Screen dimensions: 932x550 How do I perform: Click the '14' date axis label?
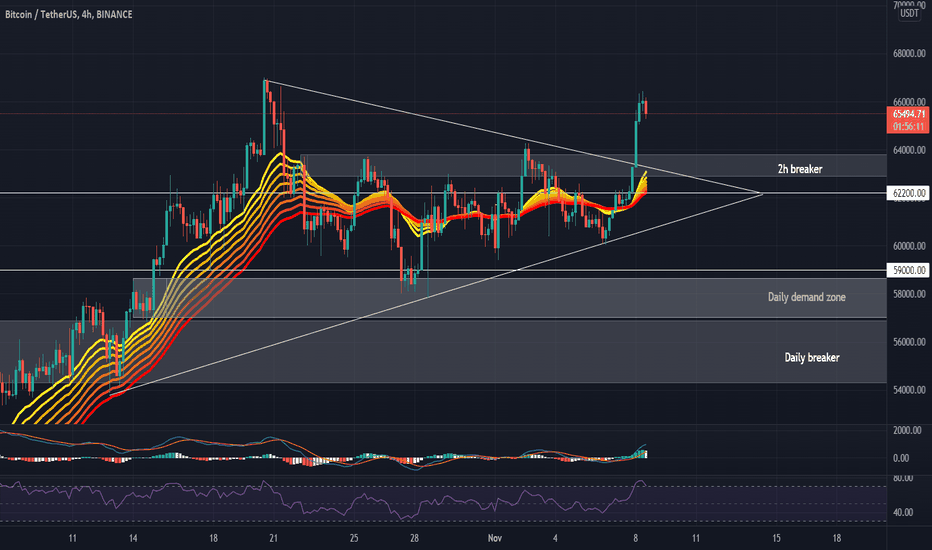[x=133, y=538]
